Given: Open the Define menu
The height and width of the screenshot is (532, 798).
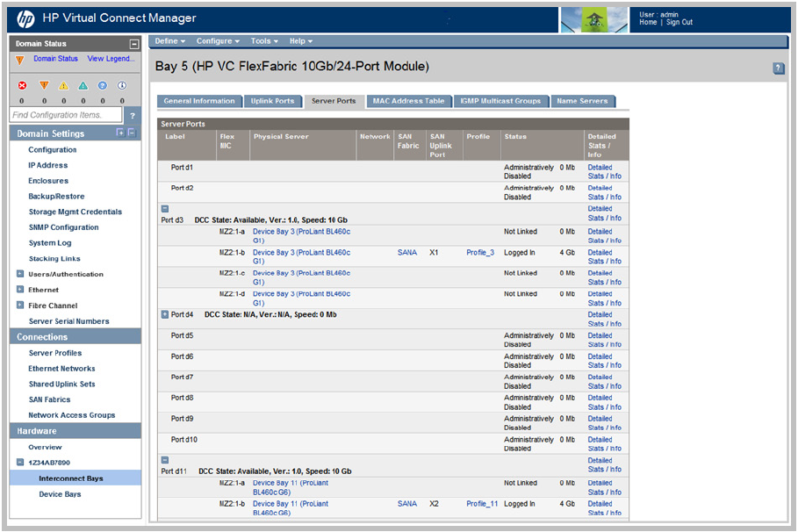Looking at the screenshot, I should [170, 41].
